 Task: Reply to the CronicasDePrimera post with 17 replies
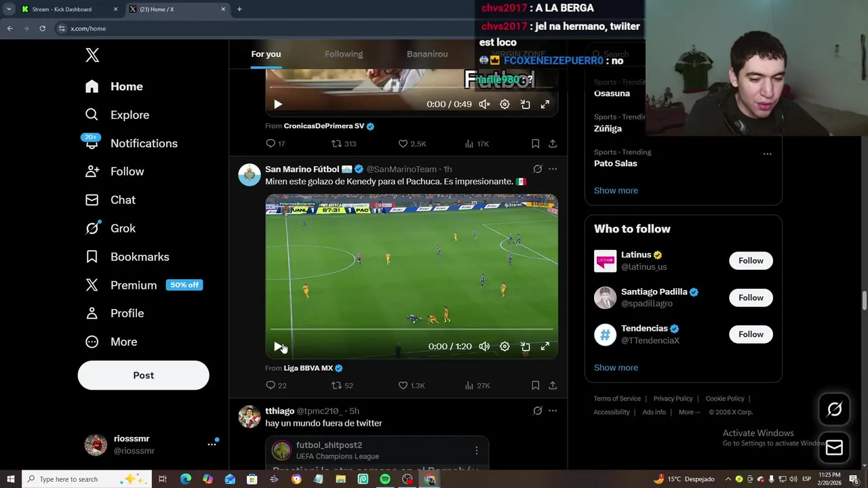point(275,144)
